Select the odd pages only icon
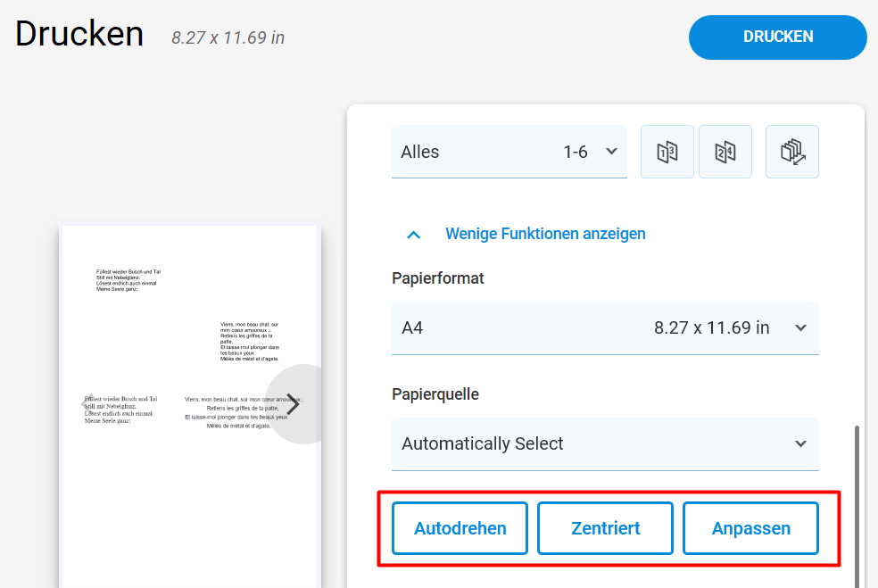 click(667, 152)
